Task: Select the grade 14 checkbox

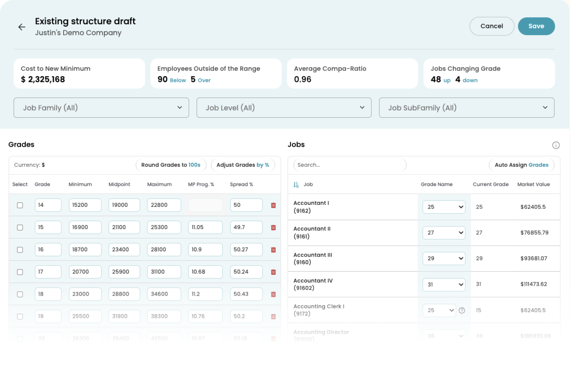Action: (20, 205)
